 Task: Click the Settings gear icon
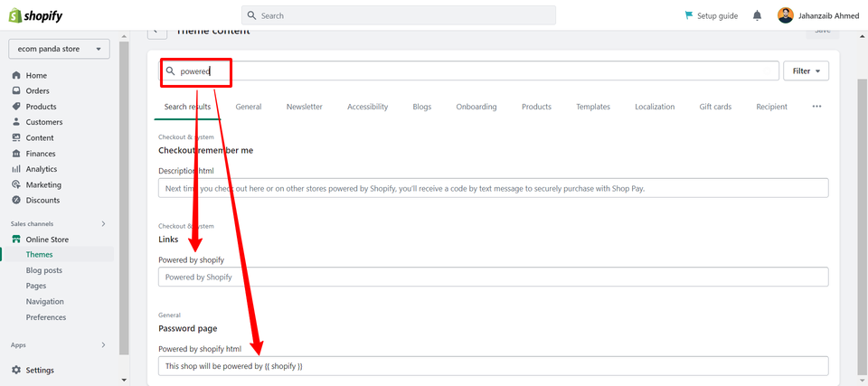pos(16,370)
